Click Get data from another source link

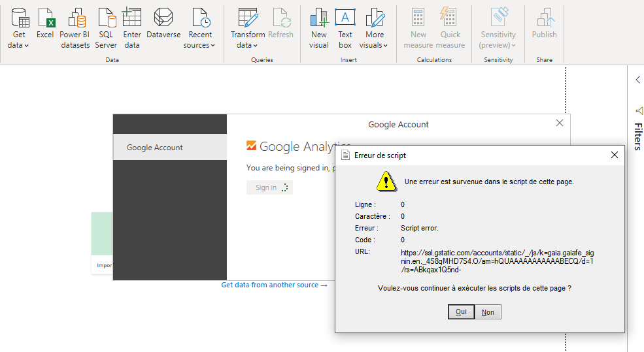[274, 285]
